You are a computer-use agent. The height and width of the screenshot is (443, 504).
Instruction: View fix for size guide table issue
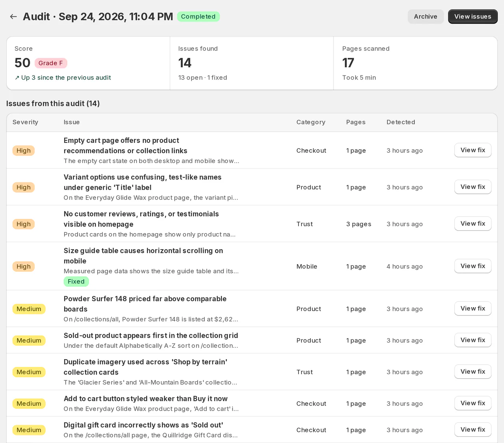tap(473, 266)
